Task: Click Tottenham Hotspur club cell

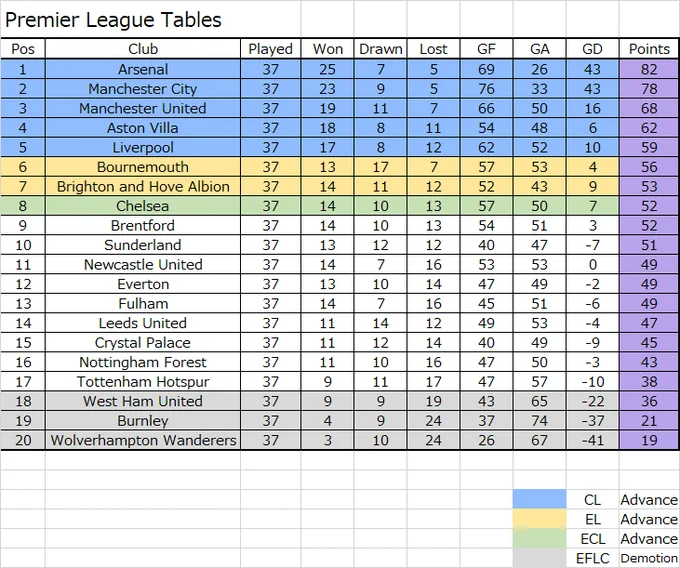Action: [143, 382]
